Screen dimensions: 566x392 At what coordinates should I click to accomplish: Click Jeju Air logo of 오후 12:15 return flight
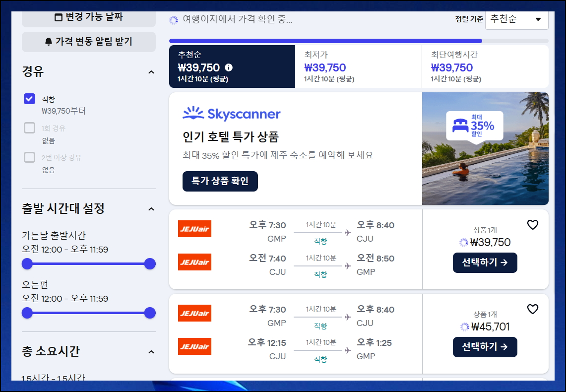194,346
